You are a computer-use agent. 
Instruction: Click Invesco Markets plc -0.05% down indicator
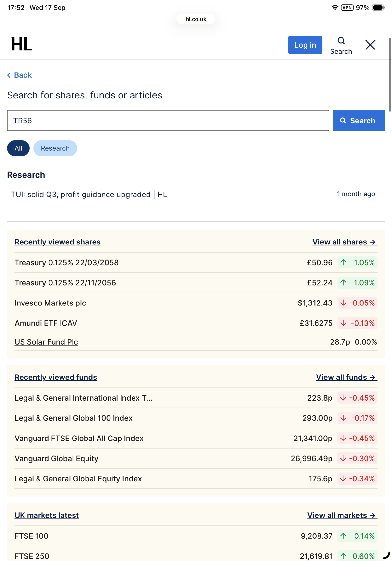[x=357, y=303]
